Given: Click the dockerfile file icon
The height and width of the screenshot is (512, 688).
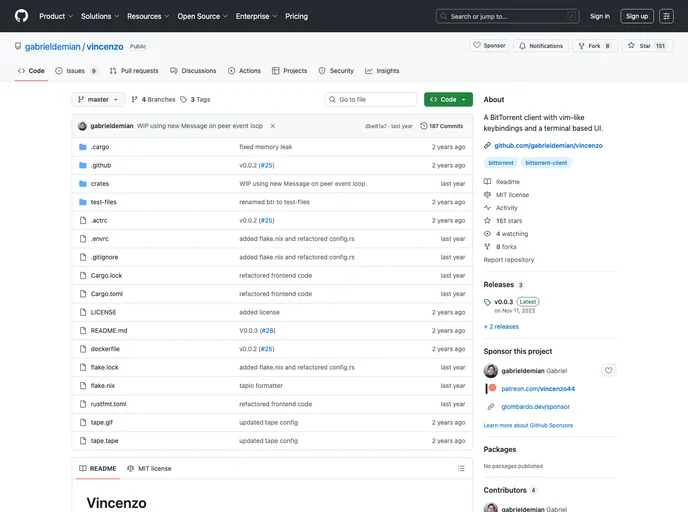Looking at the screenshot, I should [83, 349].
